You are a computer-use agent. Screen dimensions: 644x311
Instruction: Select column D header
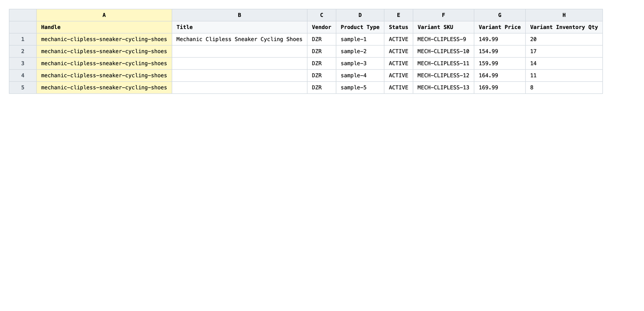coord(360,15)
